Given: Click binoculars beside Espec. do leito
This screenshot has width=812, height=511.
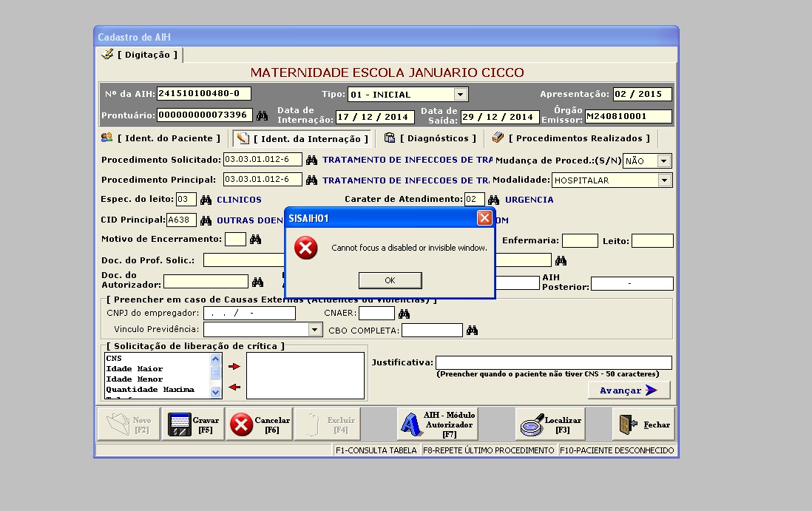Looking at the screenshot, I should click(x=206, y=200).
